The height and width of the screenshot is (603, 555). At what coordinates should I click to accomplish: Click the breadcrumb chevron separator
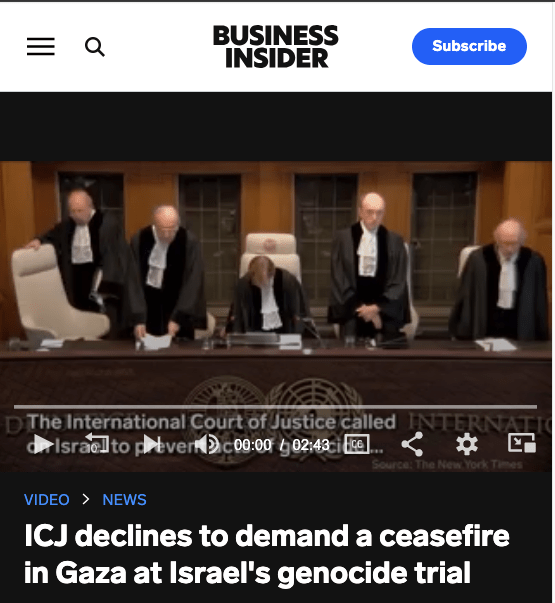point(86,499)
